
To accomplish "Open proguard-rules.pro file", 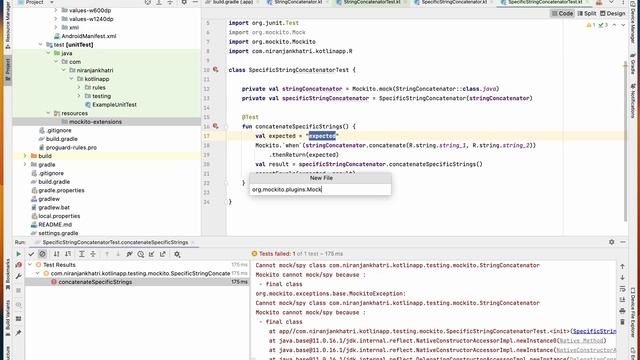I will [x=71, y=147].
